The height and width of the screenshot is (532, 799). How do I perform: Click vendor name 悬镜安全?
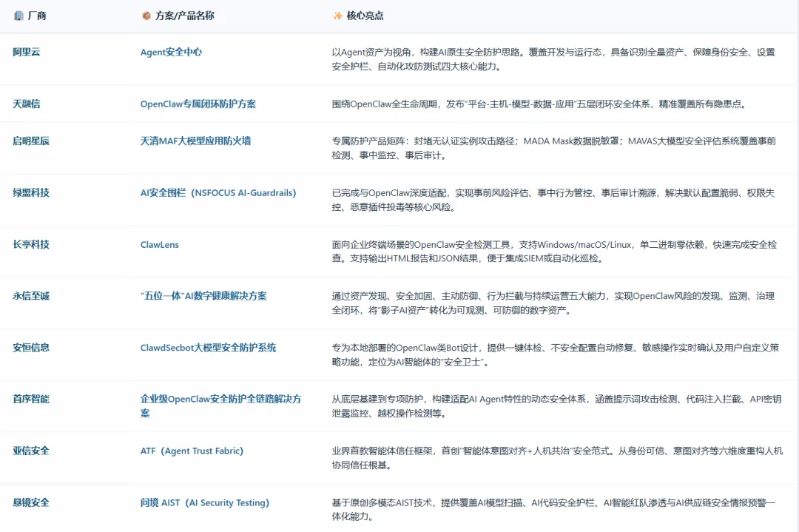pos(31,502)
